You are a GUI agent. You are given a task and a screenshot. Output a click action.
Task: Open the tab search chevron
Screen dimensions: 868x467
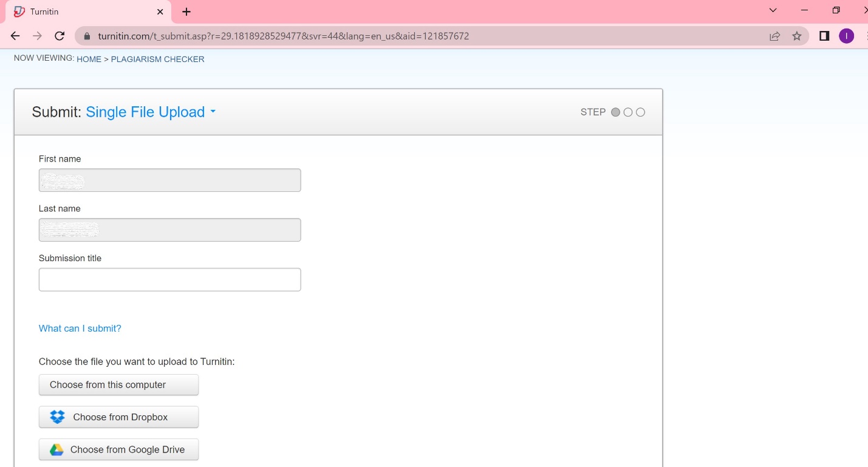773,10
